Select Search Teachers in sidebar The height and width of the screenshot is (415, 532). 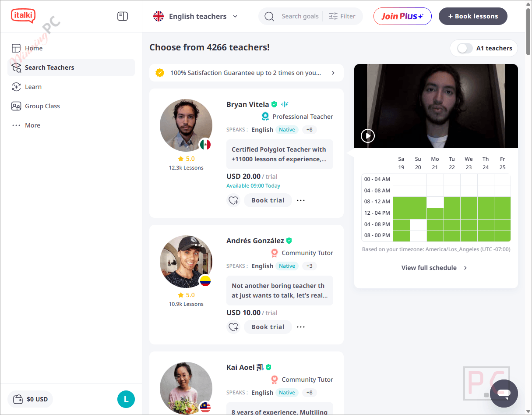[71, 67]
